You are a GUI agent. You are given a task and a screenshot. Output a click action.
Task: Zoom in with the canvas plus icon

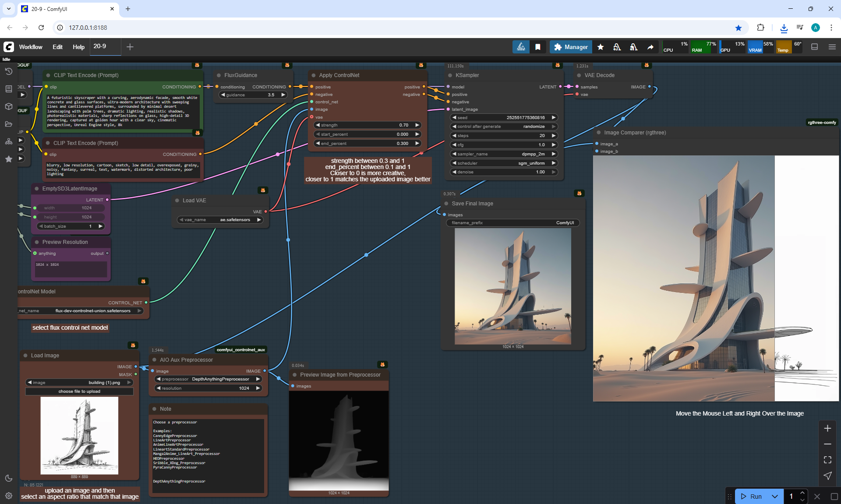point(827,428)
